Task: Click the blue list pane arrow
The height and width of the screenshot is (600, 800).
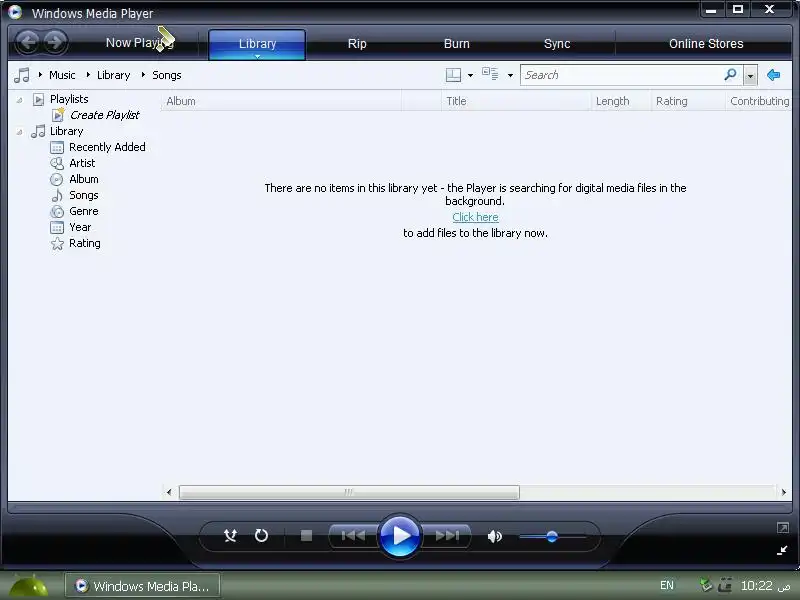Action: (773, 75)
